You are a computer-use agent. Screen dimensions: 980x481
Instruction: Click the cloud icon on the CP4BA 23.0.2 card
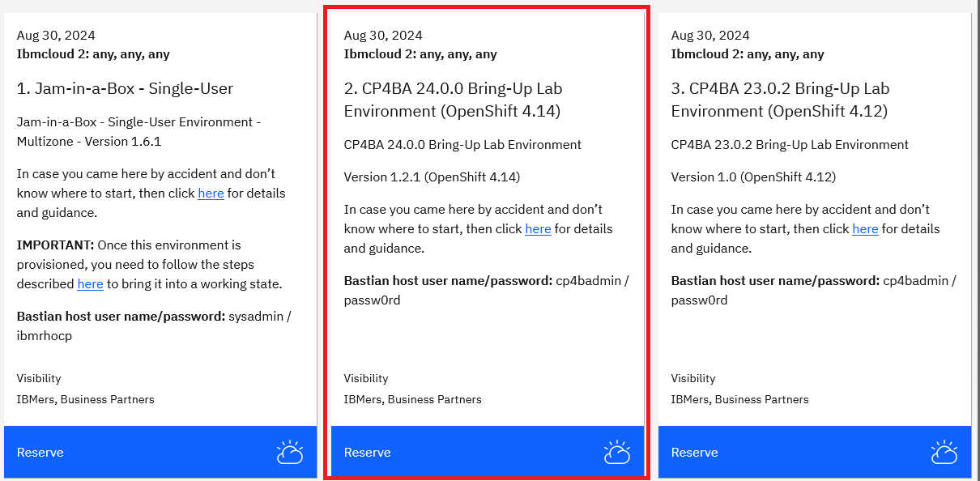coord(944,452)
